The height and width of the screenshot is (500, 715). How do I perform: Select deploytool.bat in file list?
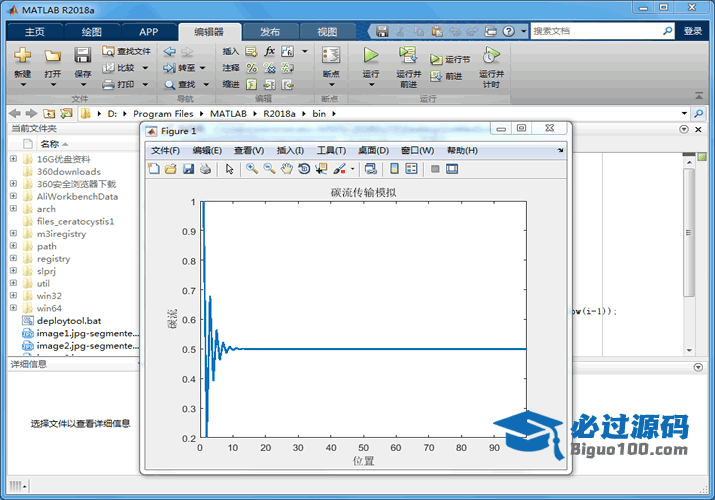coord(69,321)
